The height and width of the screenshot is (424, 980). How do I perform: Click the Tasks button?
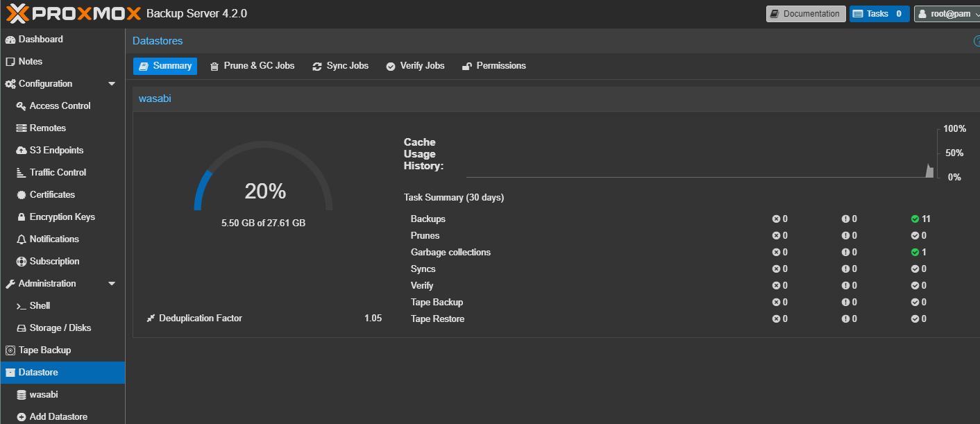(879, 14)
